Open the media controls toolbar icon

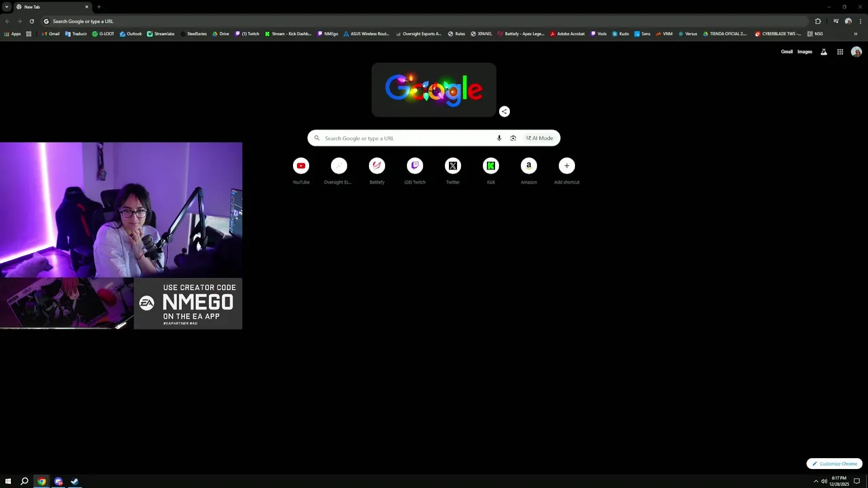[836, 21]
